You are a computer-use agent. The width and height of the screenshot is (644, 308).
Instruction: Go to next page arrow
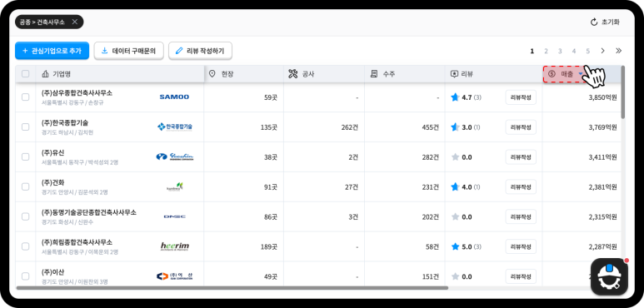click(x=602, y=51)
